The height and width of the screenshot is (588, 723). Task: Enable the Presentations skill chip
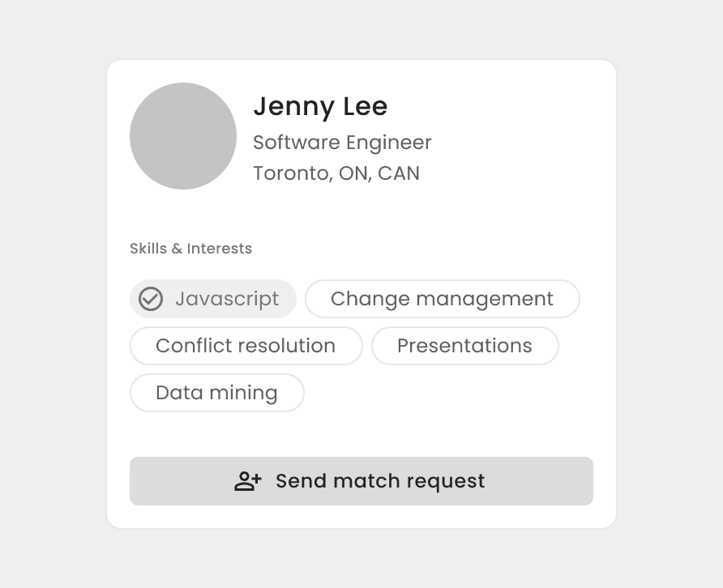(464, 346)
